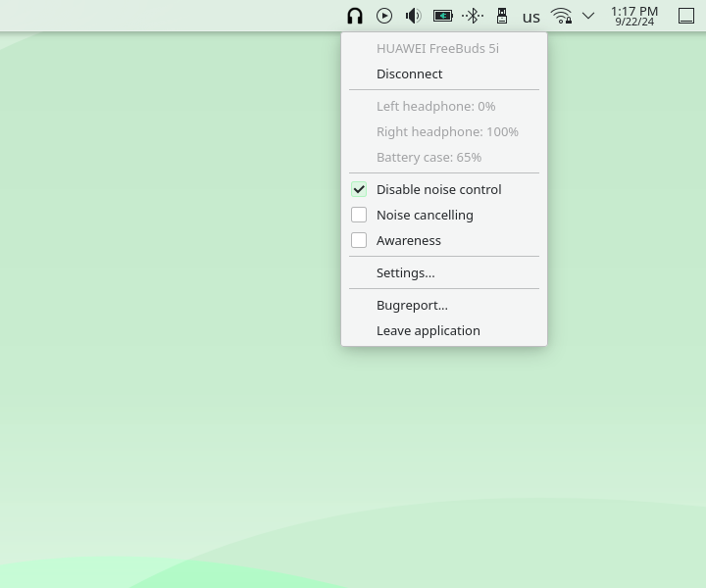Viewport: 706px width, 588px height.
Task: Toggle the Disable noise control checkbox
Action: pos(359,189)
